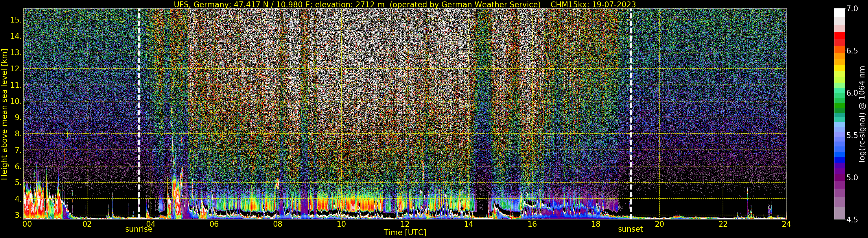Click the colorbar value '6.0'
The height and width of the screenshot is (238, 868).
[x=852, y=93]
